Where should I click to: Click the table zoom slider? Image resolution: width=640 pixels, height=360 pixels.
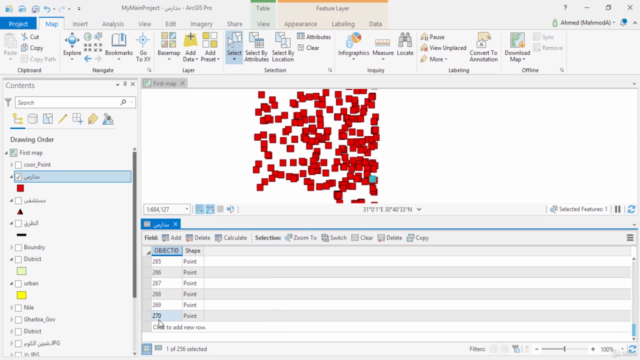click(x=564, y=349)
